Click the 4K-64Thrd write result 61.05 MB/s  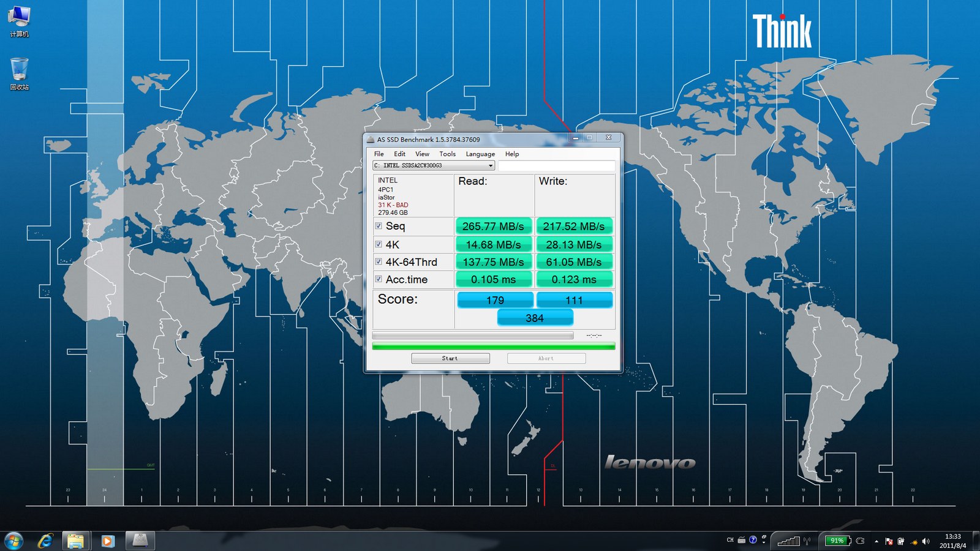574,261
